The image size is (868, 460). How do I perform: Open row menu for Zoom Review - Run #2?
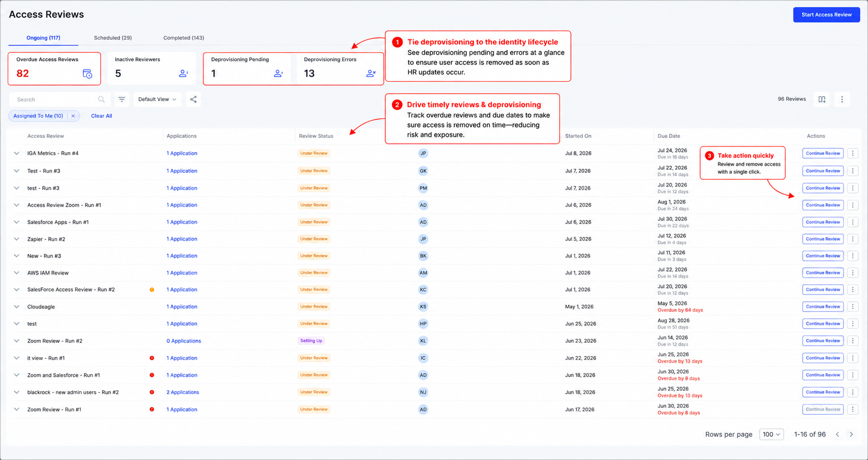[852, 341]
